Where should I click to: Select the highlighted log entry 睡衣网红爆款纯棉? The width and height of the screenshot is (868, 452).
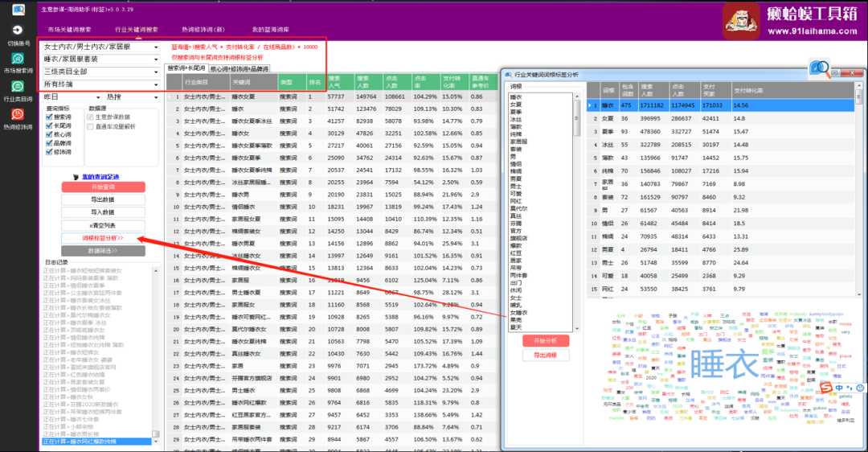[97, 442]
